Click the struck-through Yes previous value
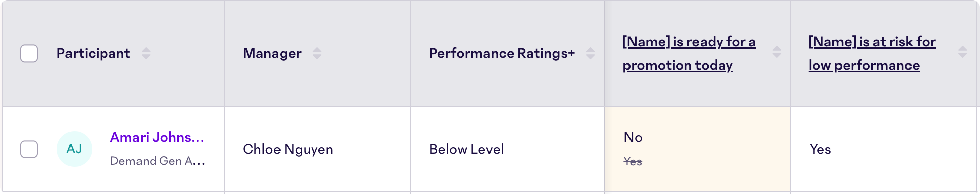This screenshot has width=980, height=194. coord(633,161)
